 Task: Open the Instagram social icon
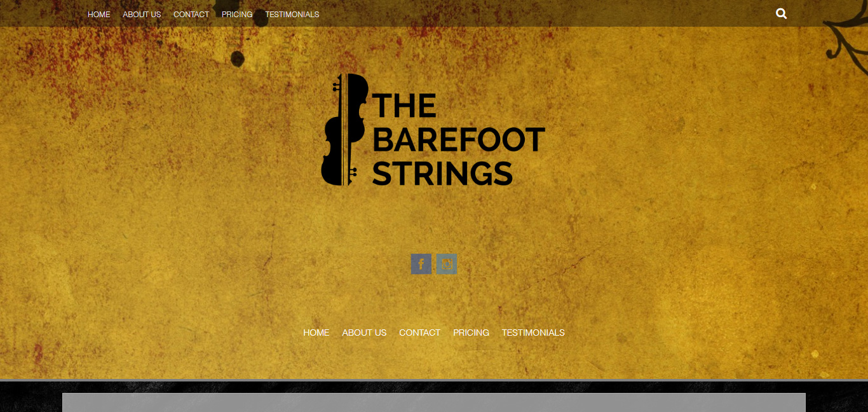click(x=447, y=264)
